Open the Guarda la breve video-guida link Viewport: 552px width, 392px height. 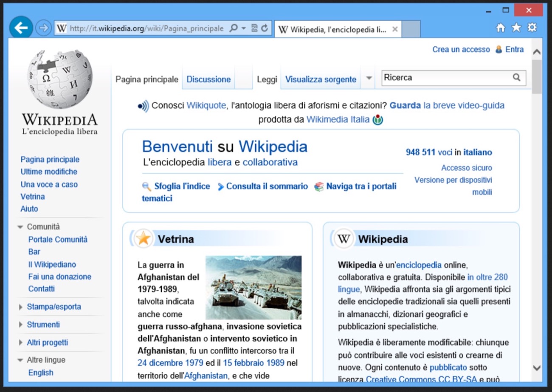click(x=447, y=106)
